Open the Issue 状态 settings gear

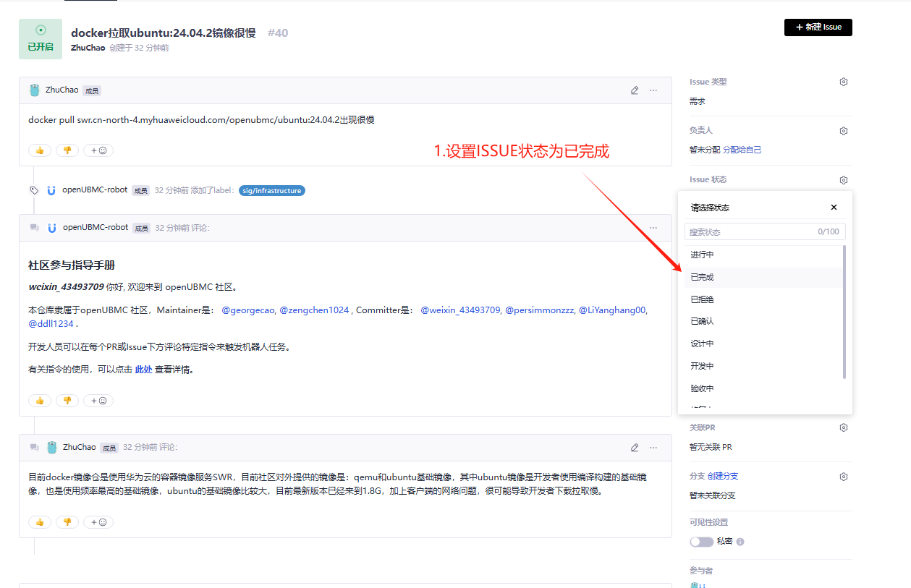click(x=843, y=179)
